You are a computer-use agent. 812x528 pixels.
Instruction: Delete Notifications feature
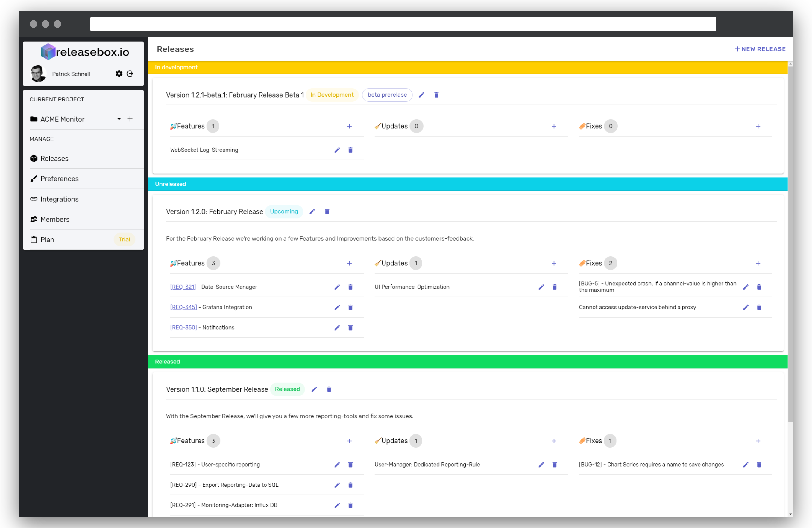click(x=350, y=328)
